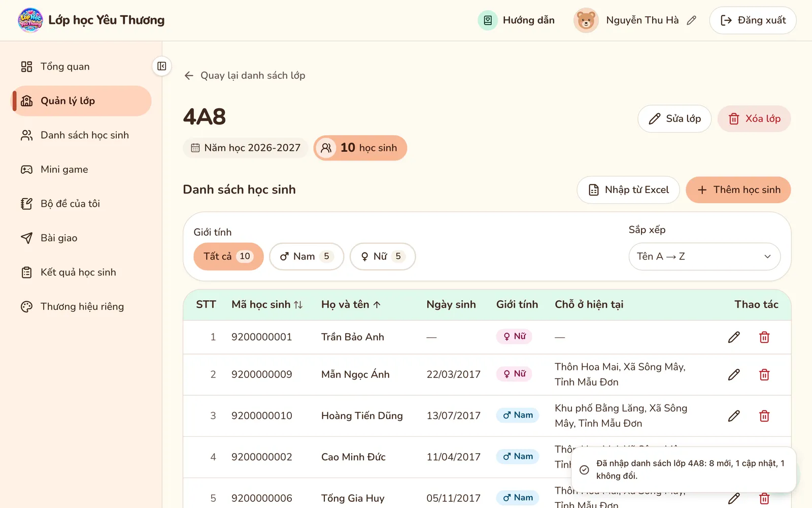The image size is (812, 508).
Task: Click student ID 9200000002
Action: coord(262,457)
